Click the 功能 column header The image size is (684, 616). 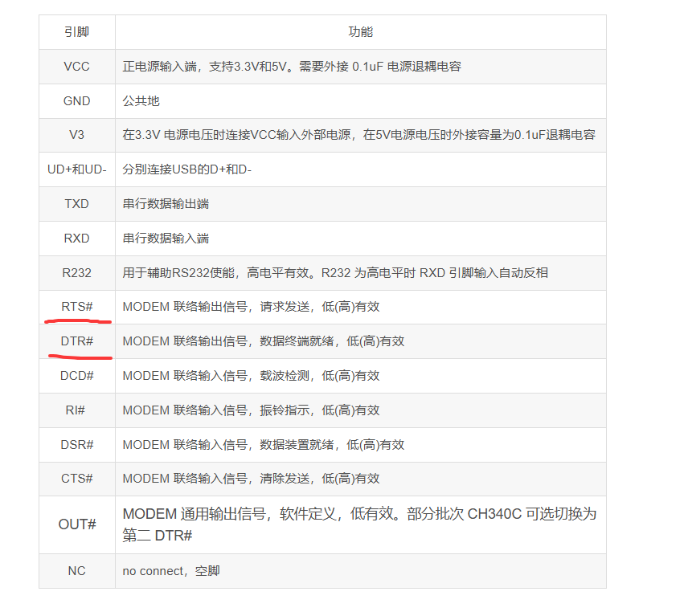tap(360, 32)
